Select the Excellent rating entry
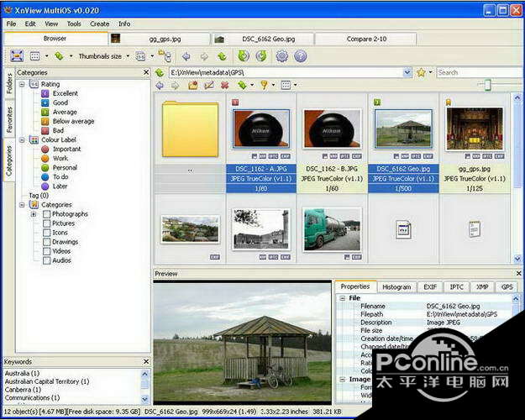 (66, 93)
